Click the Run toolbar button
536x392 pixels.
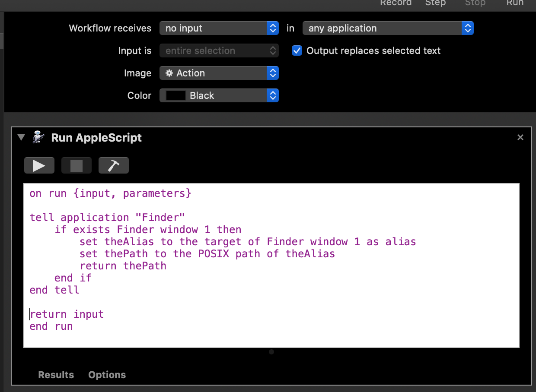tap(515, 3)
